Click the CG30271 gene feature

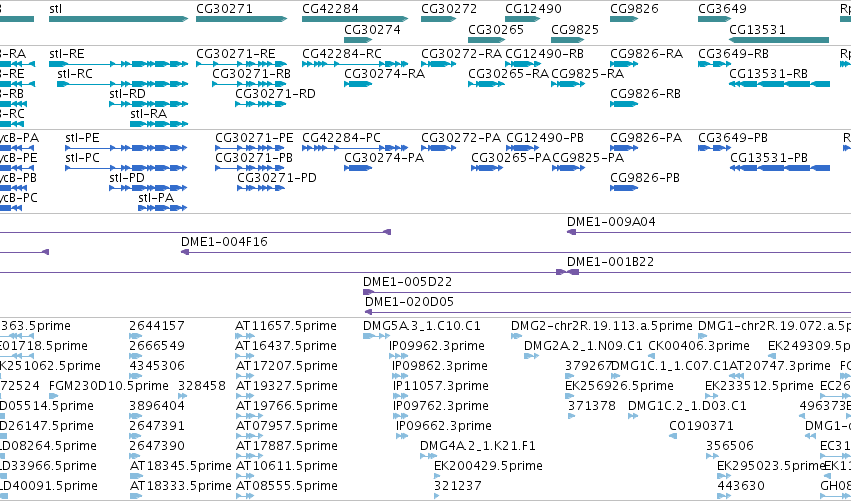click(242, 19)
